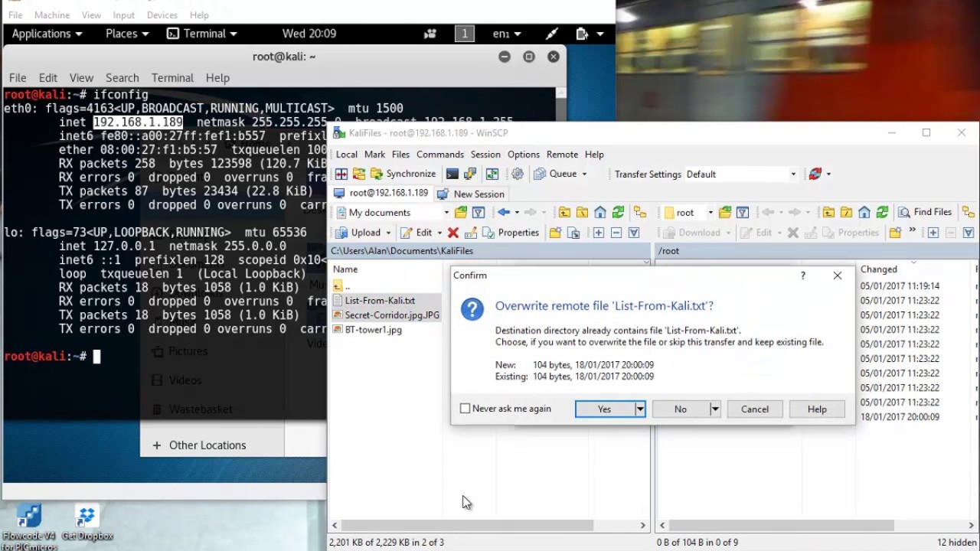The height and width of the screenshot is (551, 980).
Task: Click the Synchronize button in WinSCP toolbar
Action: click(403, 174)
